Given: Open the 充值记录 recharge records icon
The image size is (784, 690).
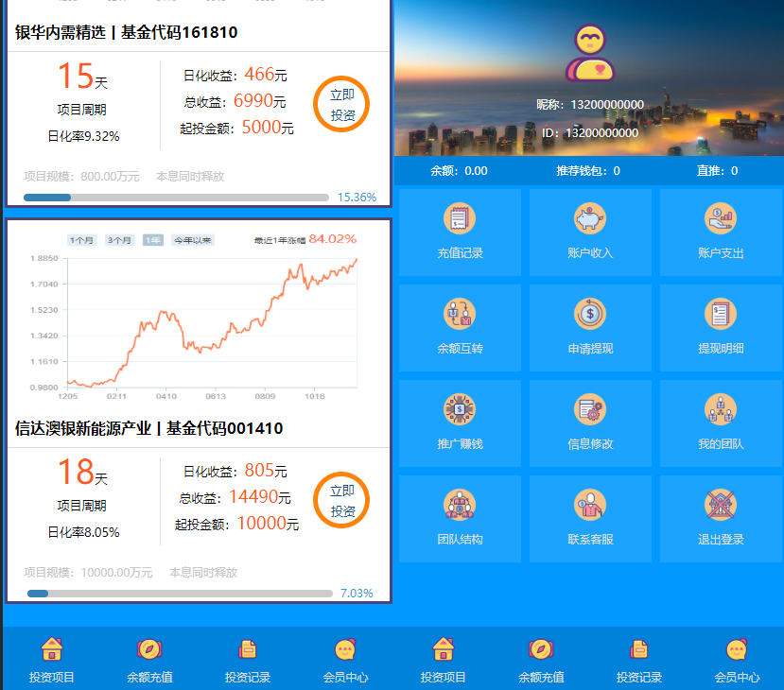Looking at the screenshot, I should tap(460, 219).
